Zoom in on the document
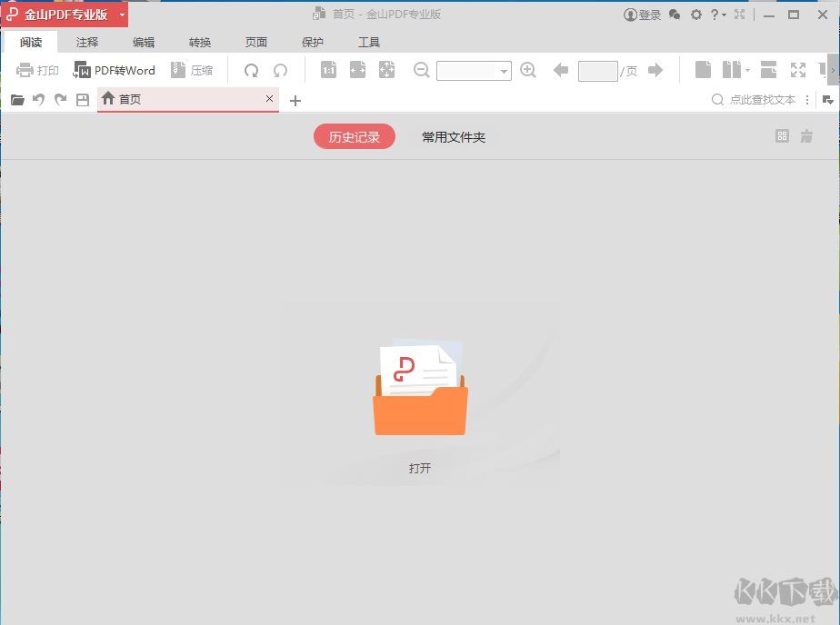The image size is (840, 625). pyautogui.click(x=528, y=70)
